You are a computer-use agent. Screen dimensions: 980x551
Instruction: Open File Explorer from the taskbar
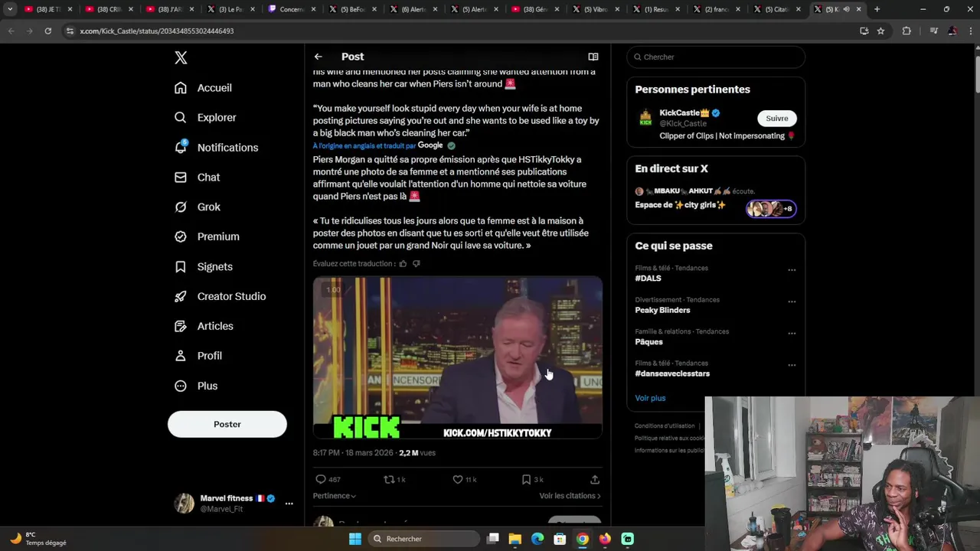click(x=515, y=539)
